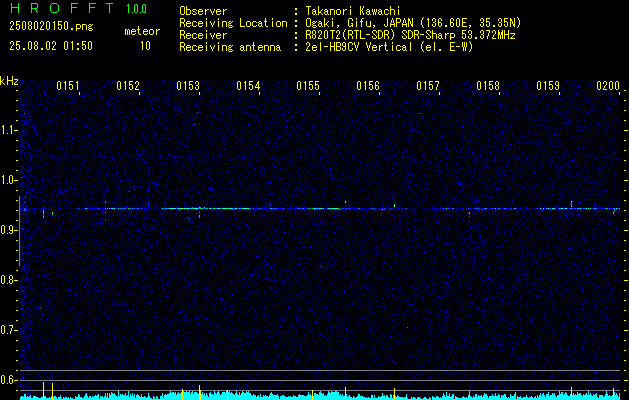Click the red meteor echo near 0150
Screen dimensions: 629x400
pyautogui.click(x=43, y=214)
